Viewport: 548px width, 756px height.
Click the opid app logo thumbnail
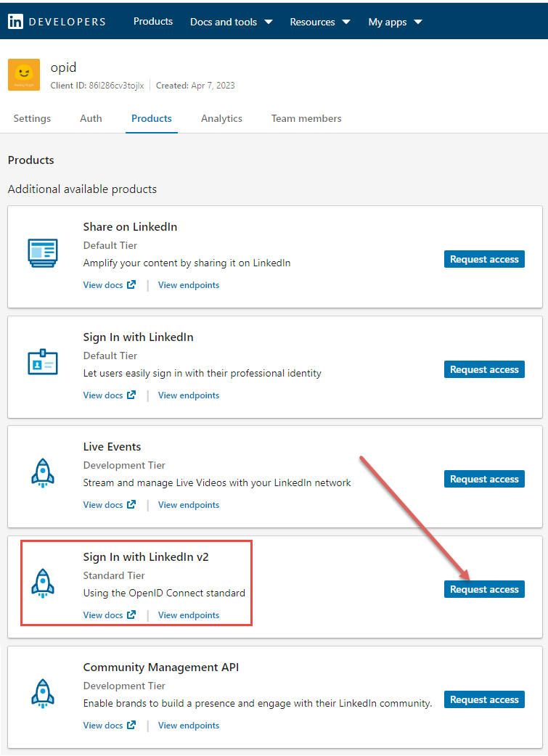point(24,75)
